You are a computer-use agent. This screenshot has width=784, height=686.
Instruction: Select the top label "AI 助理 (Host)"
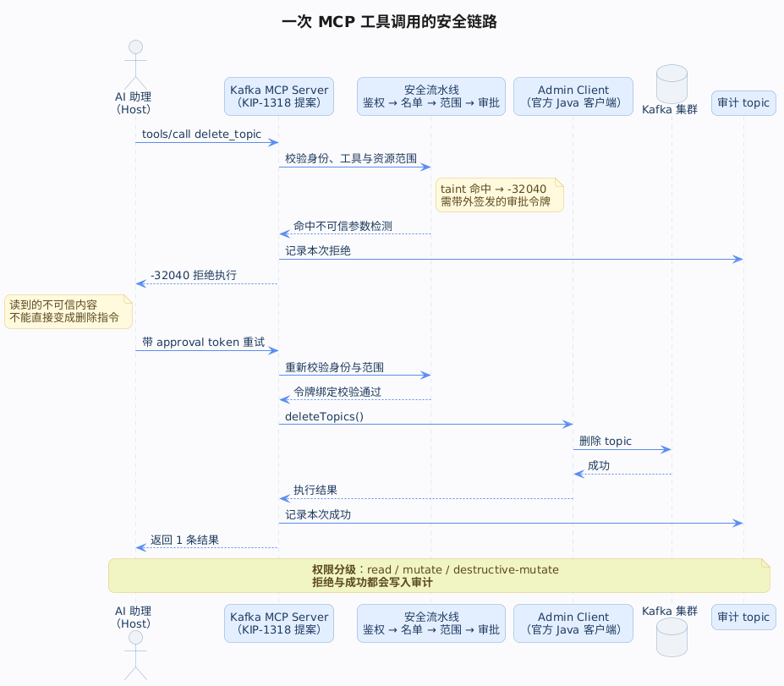coord(133,103)
